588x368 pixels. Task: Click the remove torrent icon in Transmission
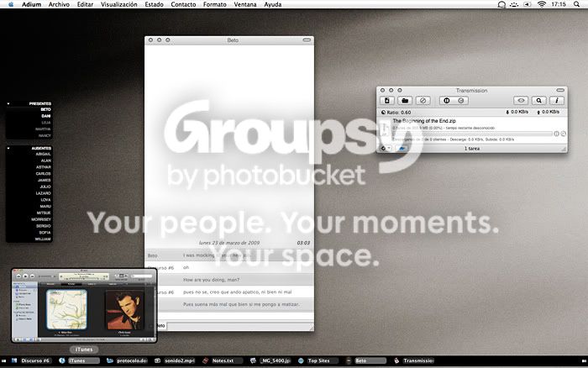(x=423, y=101)
